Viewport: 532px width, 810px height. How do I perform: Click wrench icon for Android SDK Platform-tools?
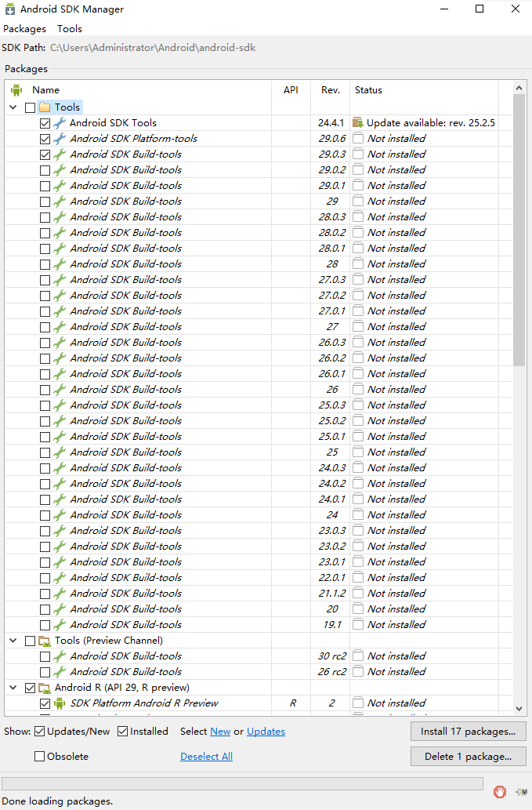60,139
